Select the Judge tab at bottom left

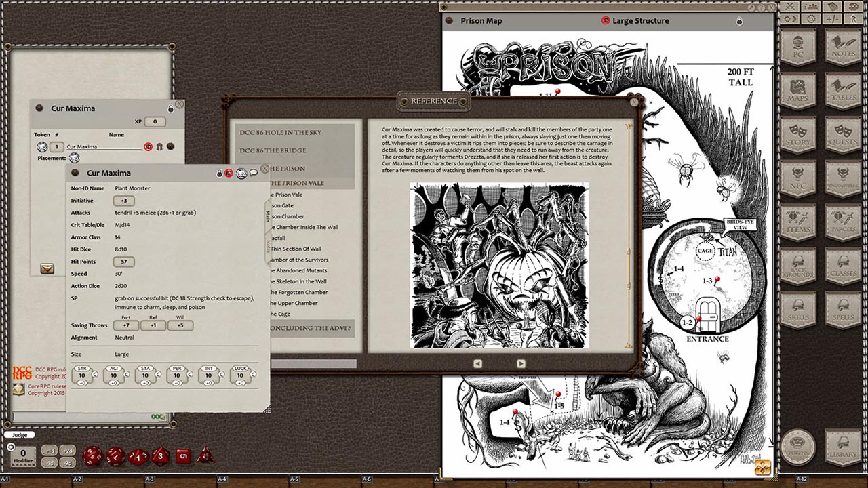(20, 434)
